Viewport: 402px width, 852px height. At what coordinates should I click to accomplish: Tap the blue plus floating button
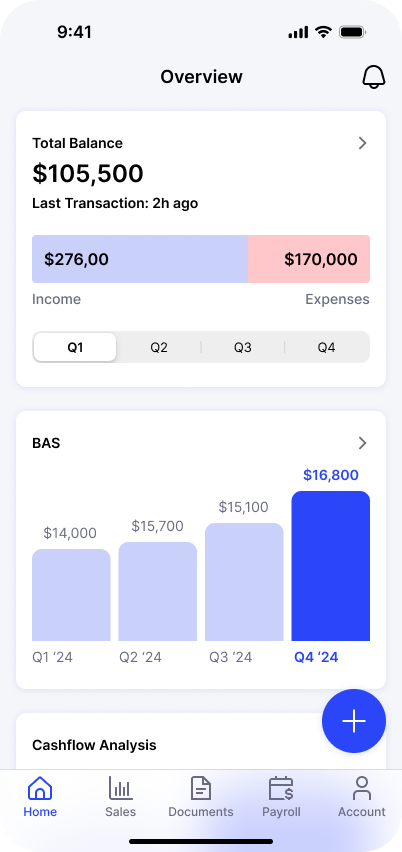coord(354,721)
